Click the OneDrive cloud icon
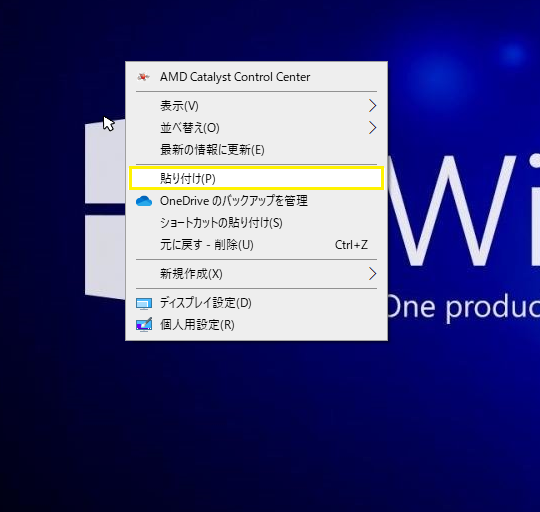Image resolution: width=540 pixels, height=512 pixels. click(x=144, y=201)
